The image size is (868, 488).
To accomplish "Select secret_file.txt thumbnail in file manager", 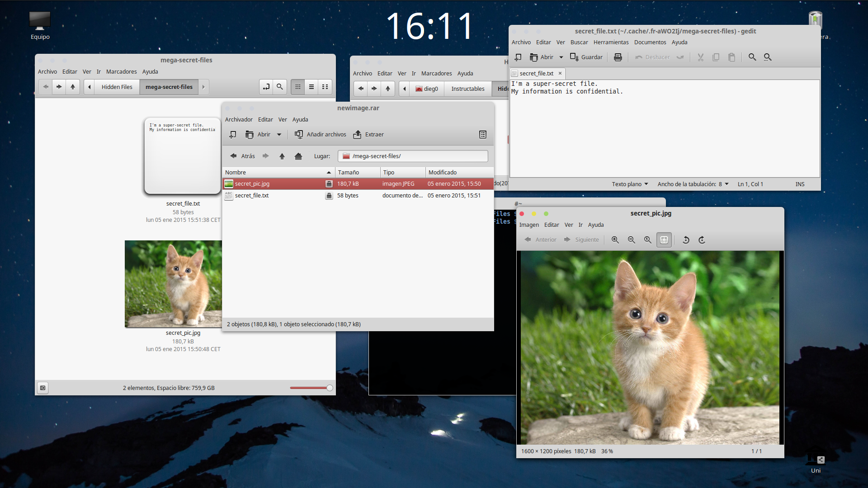I will [183, 156].
